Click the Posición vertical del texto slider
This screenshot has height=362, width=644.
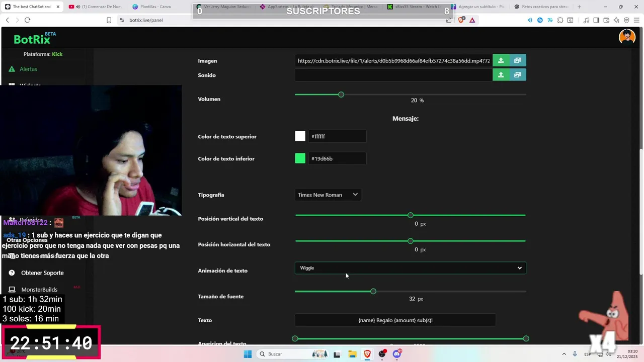411,215
